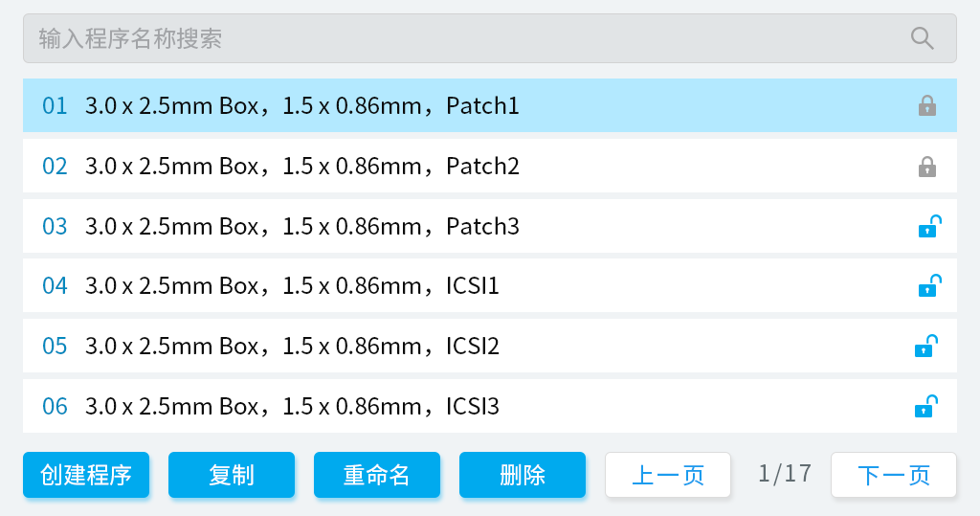This screenshot has height=516, width=980.
Task: Click the search magnifier icon
Action: 922,38
